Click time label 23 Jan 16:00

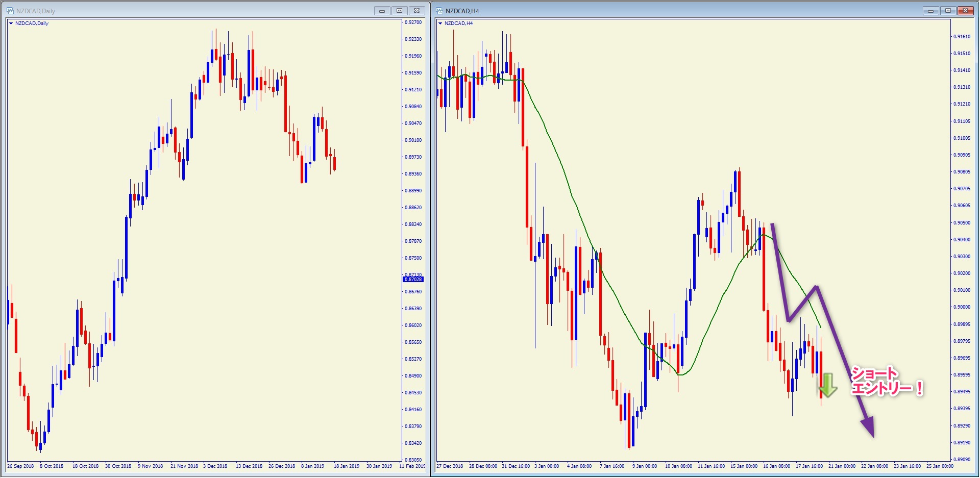907,466
